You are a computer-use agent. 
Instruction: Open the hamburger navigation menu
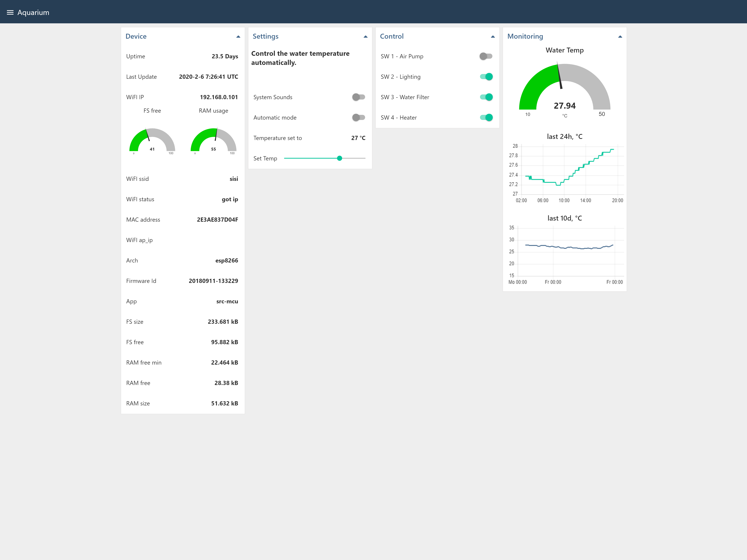coord(10,13)
